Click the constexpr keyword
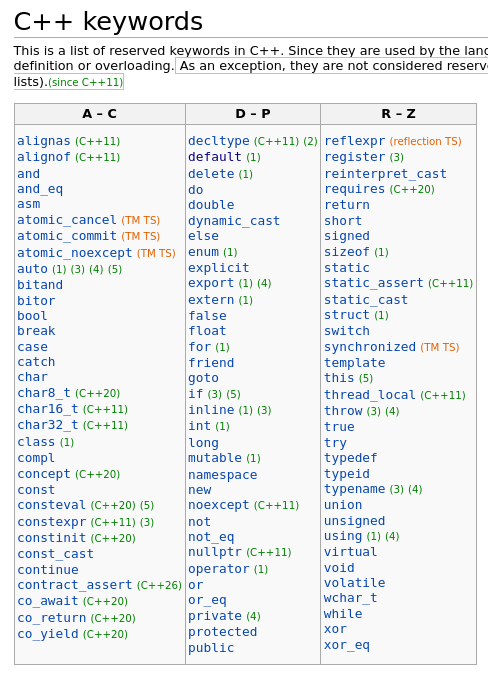The image size is (488, 678). pyautogui.click(x=51, y=522)
